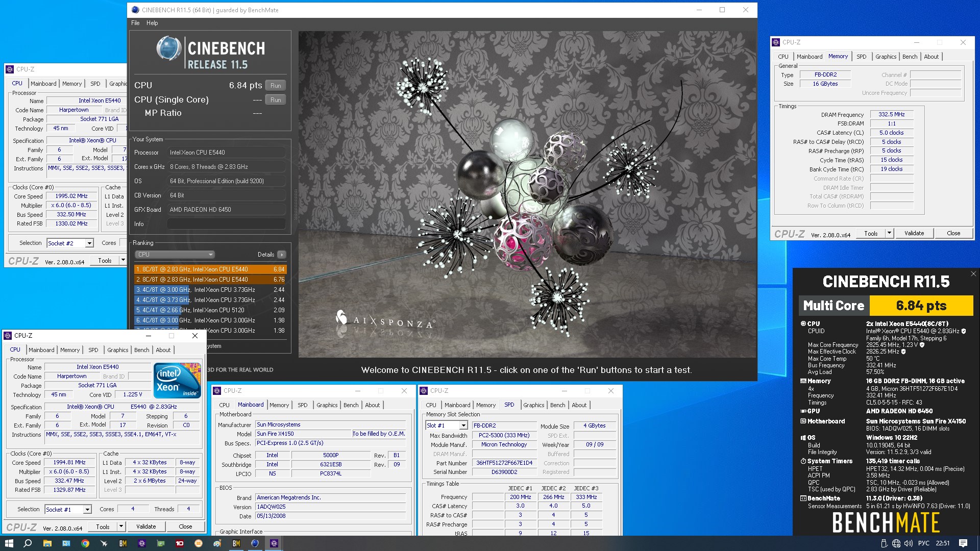980x551 pixels.
Task: Open the volume speaker tray icon
Action: [908, 543]
